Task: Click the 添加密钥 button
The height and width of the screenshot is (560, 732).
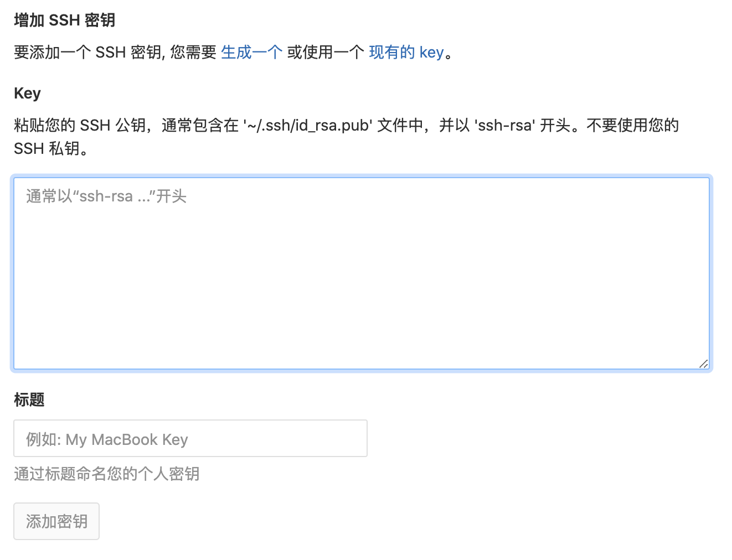Action: click(56, 521)
